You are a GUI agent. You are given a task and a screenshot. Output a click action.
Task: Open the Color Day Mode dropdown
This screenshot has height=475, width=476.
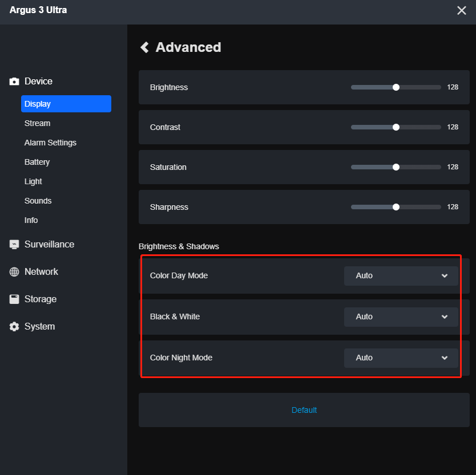[401, 276]
